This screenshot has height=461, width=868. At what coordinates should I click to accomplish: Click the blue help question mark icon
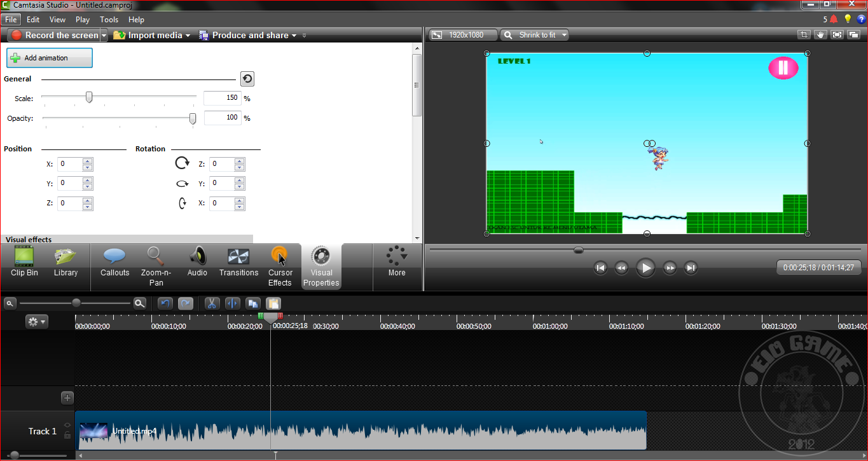pos(862,20)
